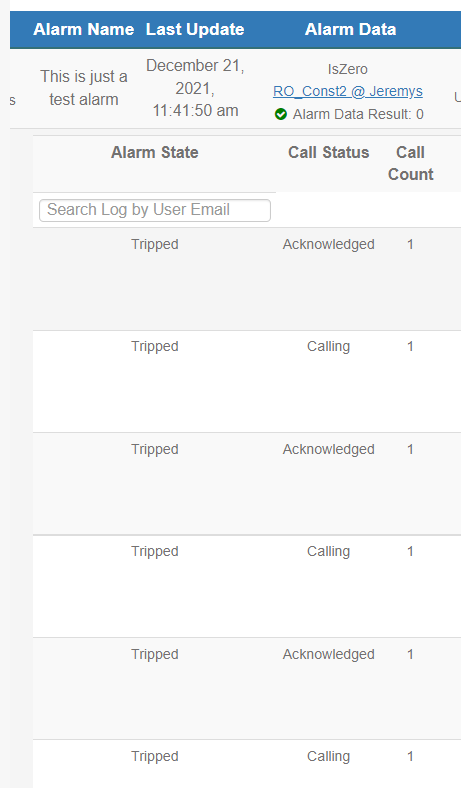Click the last Calling status entry
Screen dimensions: 461x788
tap(329, 756)
